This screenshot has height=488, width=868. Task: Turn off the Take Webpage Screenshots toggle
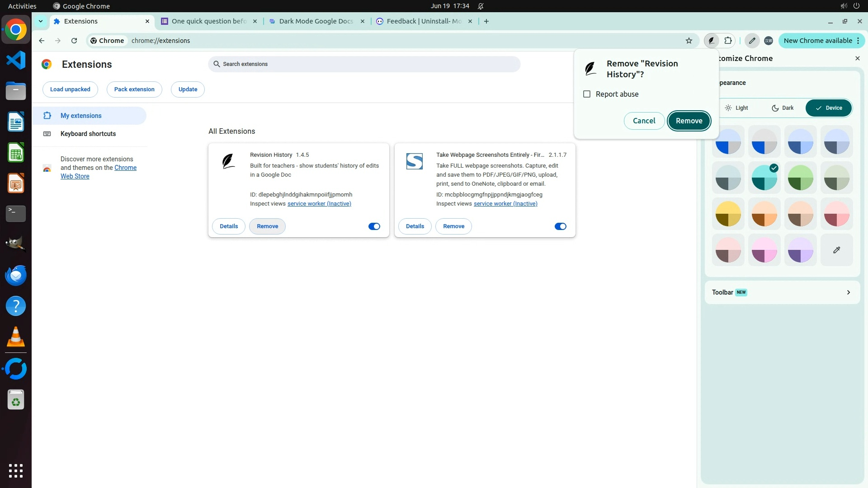[x=560, y=226]
